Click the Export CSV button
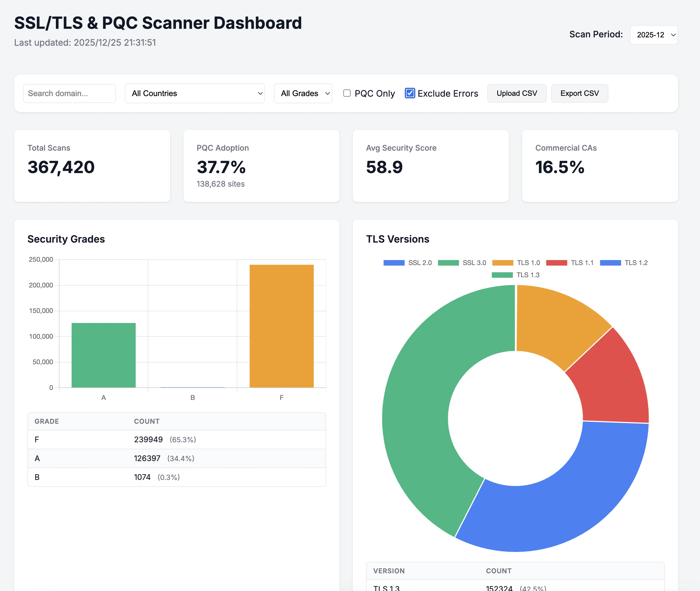 point(579,94)
